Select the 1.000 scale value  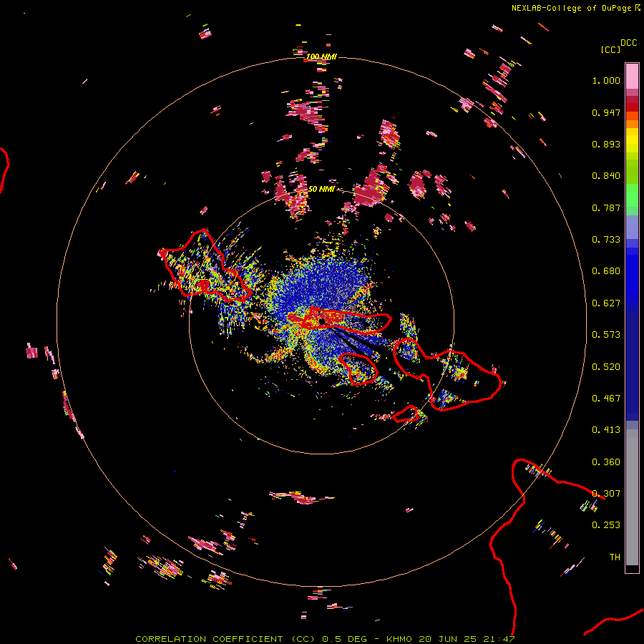pos(606,80)
